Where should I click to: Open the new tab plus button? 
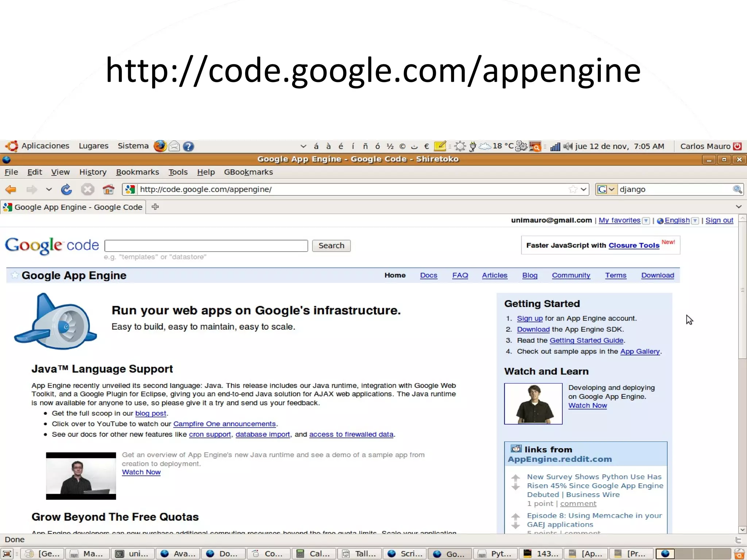click(155, 207)
